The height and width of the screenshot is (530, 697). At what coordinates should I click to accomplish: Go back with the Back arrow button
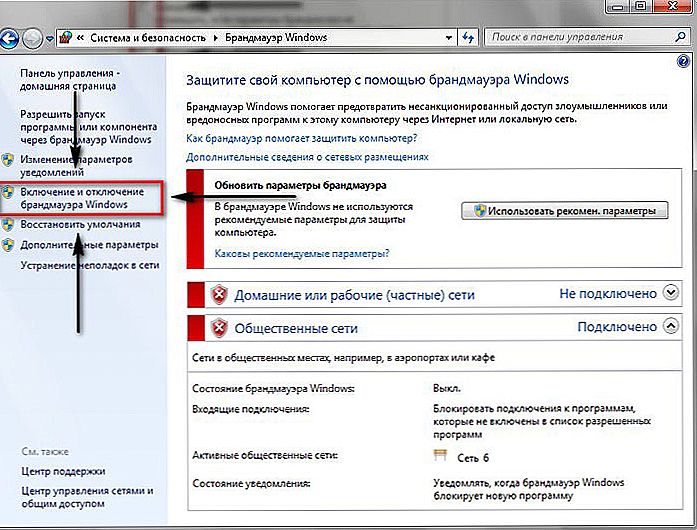click(9, 39)
